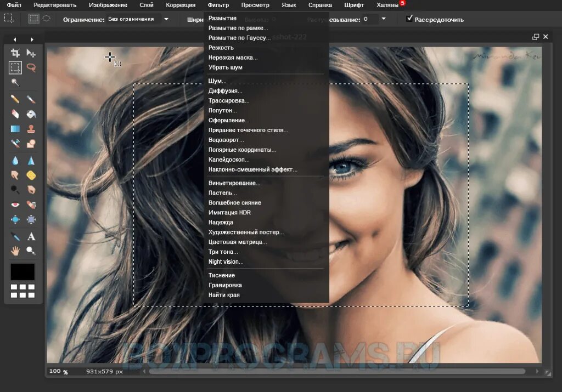
Task: Open the black foreground color swatch
Action: (23, 272)
